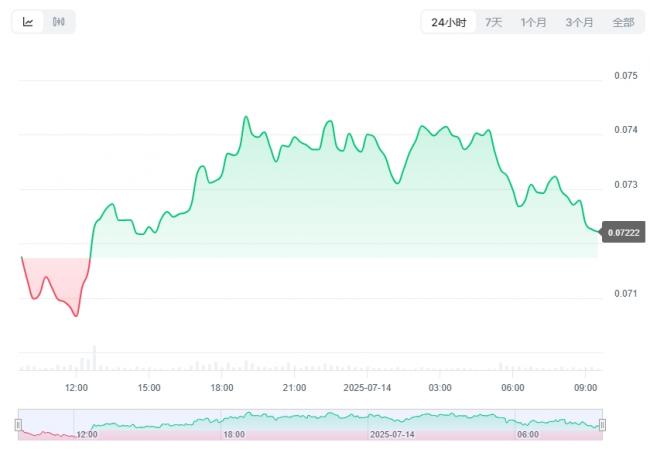Select the 7天 time range tab
Image resolution: width=650 pixels, height=449 pixels.
pyautogui.click(x=493, y=22)
